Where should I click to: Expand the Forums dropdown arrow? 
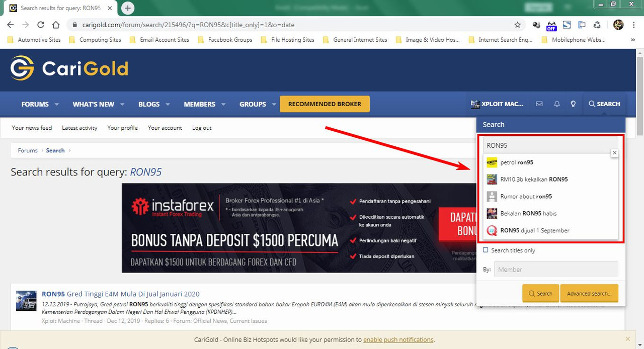click(x=57, y=104)
